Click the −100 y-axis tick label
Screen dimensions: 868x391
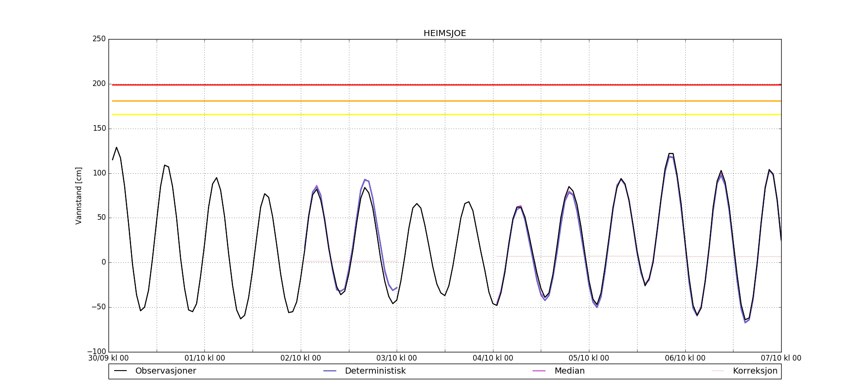pyautogui.click(x=96, y=351)
